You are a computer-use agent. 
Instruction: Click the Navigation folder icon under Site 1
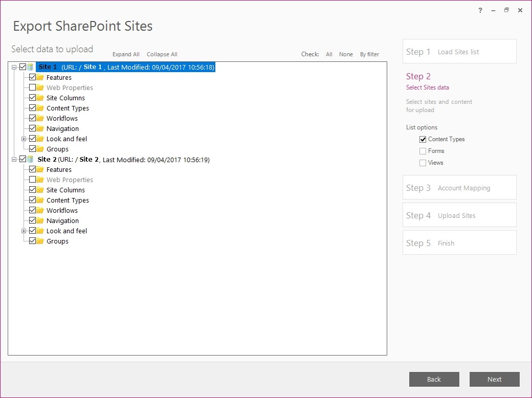click(x=40, y=128)
